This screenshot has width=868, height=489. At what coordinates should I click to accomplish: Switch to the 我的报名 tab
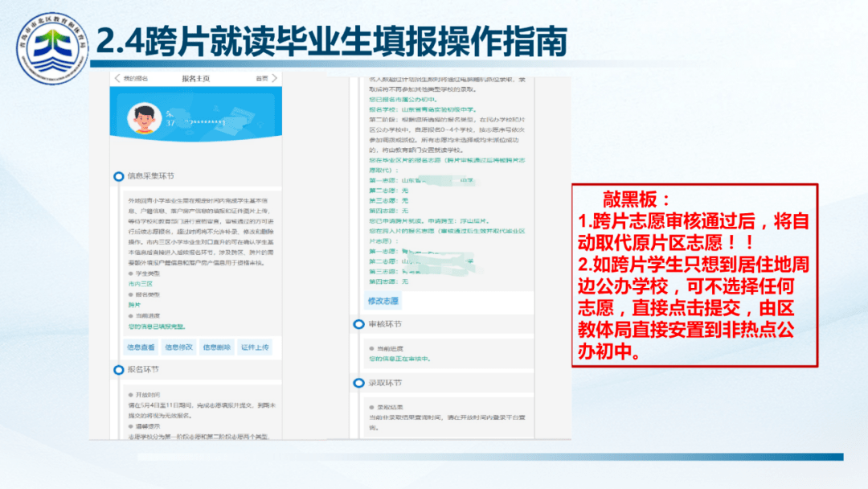click(134, 80)
